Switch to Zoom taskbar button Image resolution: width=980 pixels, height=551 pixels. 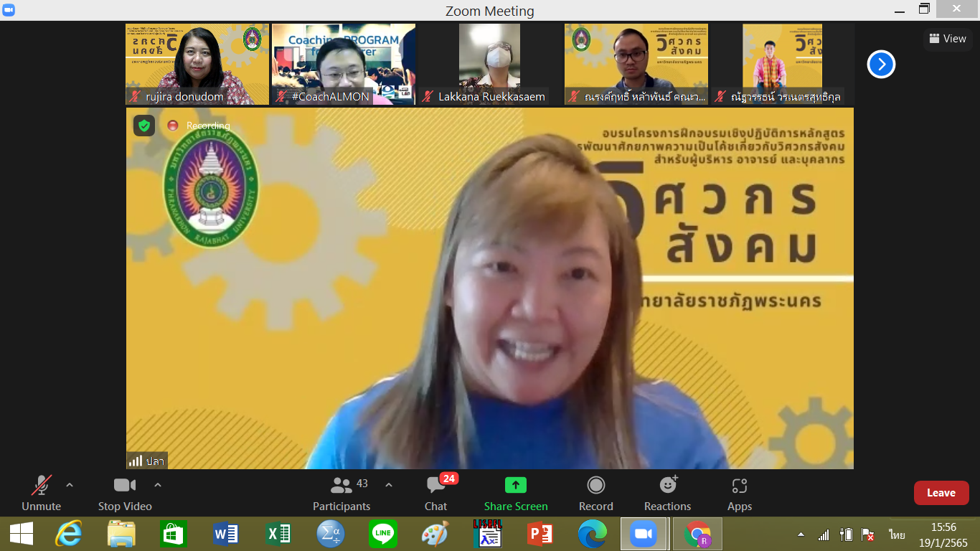[x=644, y=534]
